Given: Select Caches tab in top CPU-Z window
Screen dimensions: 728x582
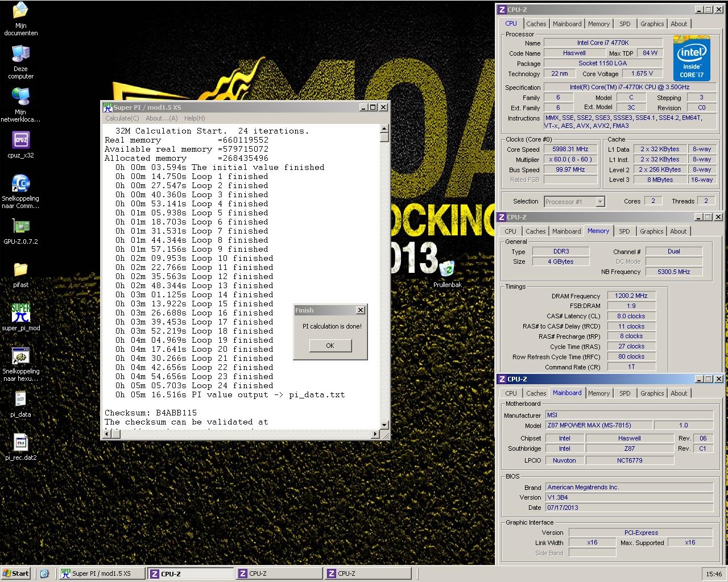Looking at the screenshot, I should pyautogui.click(x=536, y=24).
